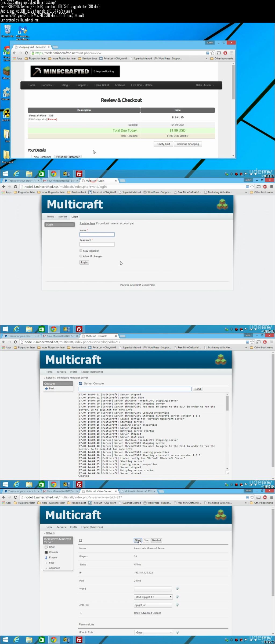The width and height of the screenshot is (275, 644).
Task: Open the Billing dropdown on Minecrafted navbar
Action: point(65,85)
